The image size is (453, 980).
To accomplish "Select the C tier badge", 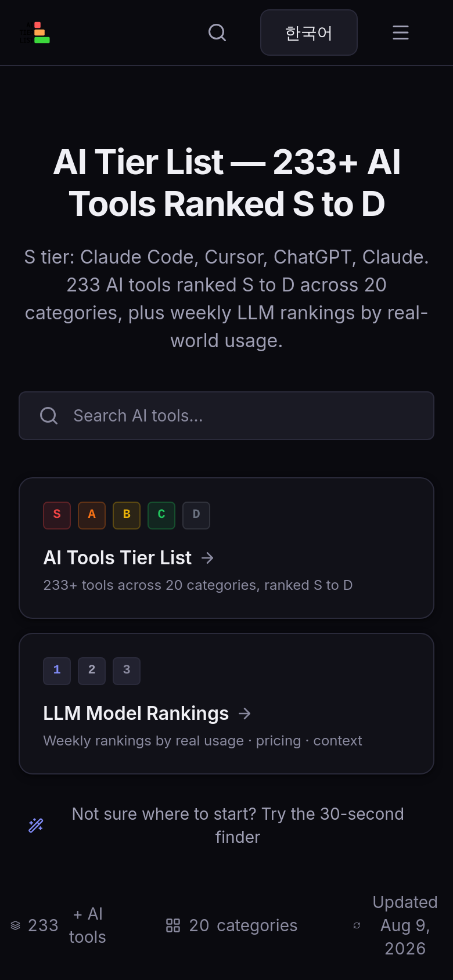I will (161, 516).
